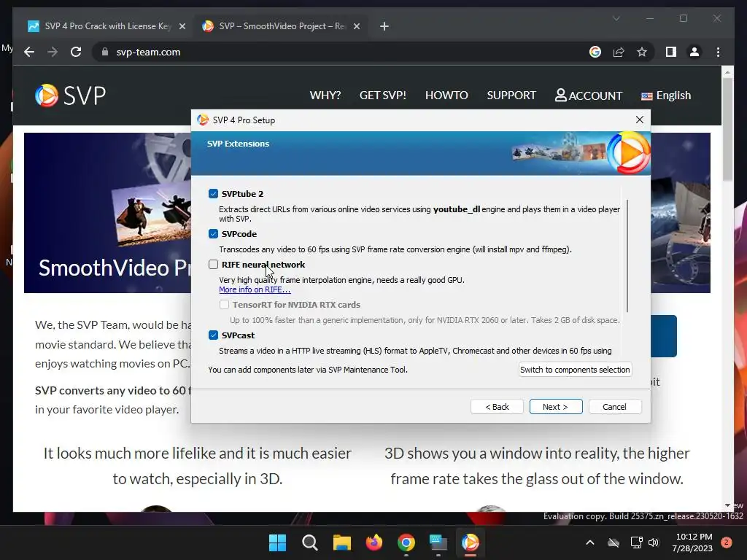Open Chrome profile menu

(694, 52)
